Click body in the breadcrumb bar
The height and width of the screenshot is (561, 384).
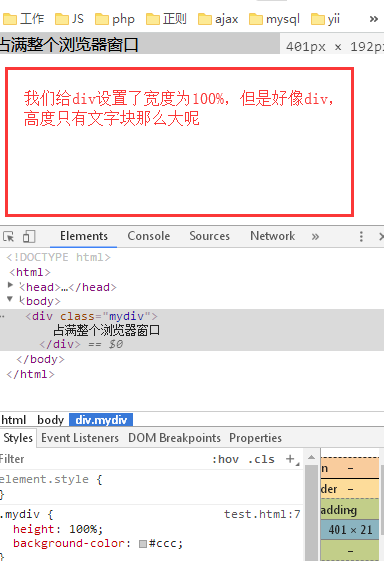[50, 420]
